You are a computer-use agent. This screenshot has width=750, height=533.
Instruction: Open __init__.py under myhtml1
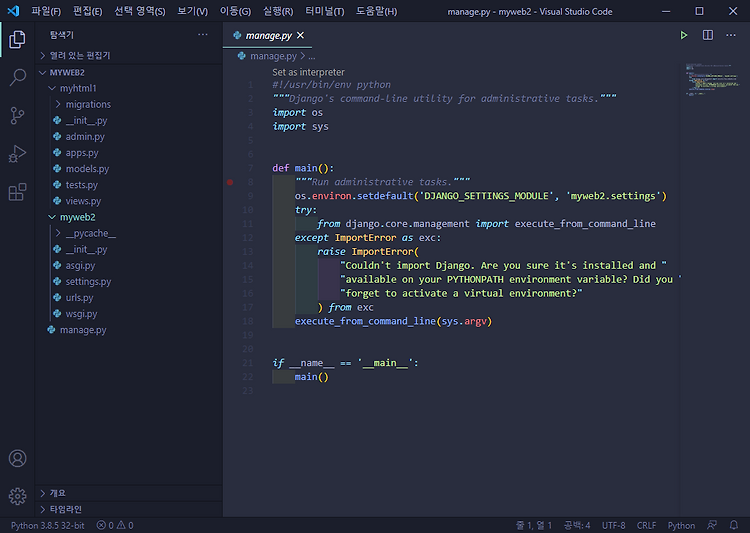pyautogui.click(x=86, y=121)
